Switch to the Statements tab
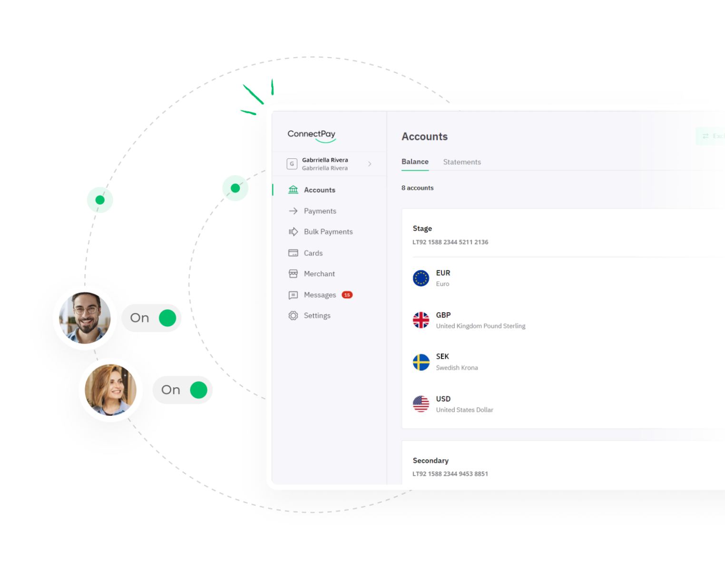The image size is (725, 588). pyautogui.click(x=461, y=162)
